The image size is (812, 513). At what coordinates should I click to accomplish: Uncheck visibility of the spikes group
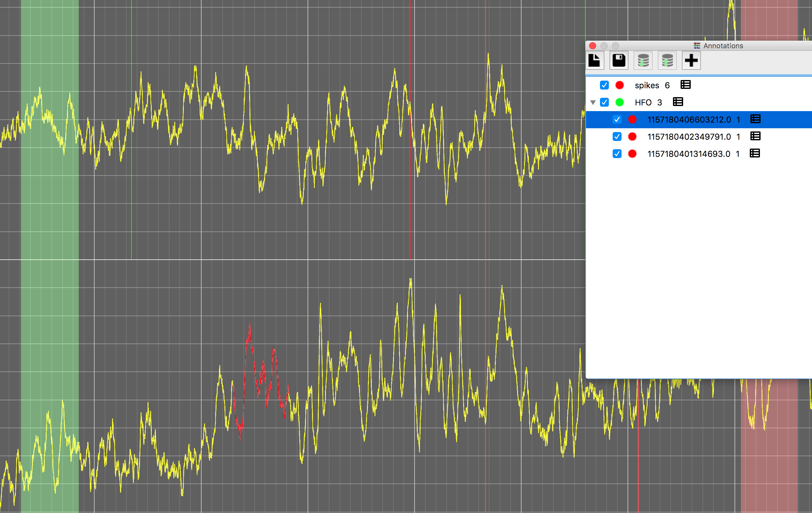click(604, 85)
